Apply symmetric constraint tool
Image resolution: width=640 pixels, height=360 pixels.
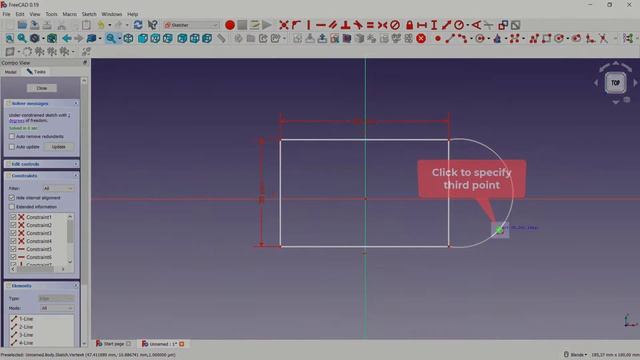click(382, 25)
